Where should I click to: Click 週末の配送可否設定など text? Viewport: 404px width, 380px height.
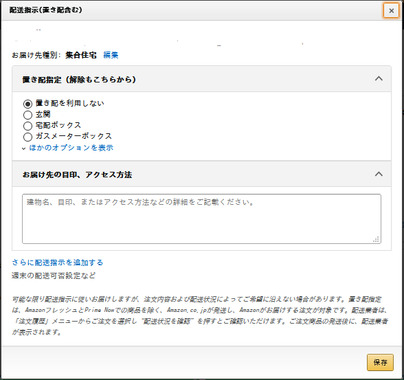tap(54, 276)
